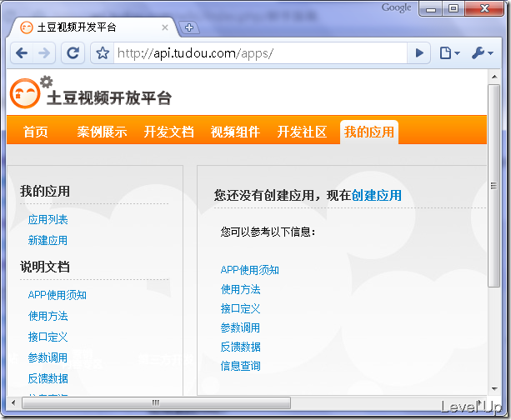The image size is (511, 420).
Task: Open sidebar link 接口定义
Action: click(48, 337)
